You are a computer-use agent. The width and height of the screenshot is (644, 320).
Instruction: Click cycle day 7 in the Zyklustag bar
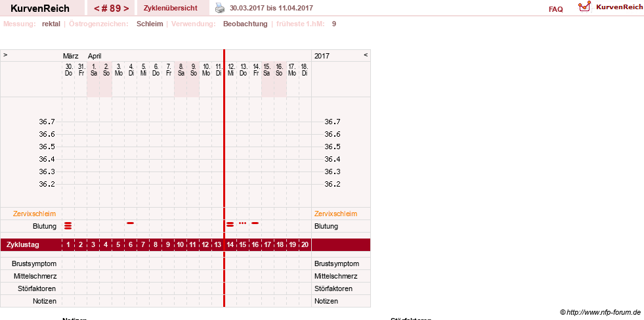coord(143,244)
